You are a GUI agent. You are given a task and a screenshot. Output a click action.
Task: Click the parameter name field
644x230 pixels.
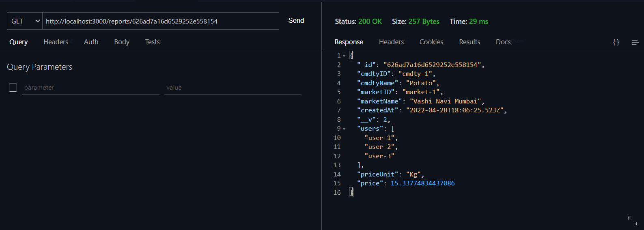90,88
